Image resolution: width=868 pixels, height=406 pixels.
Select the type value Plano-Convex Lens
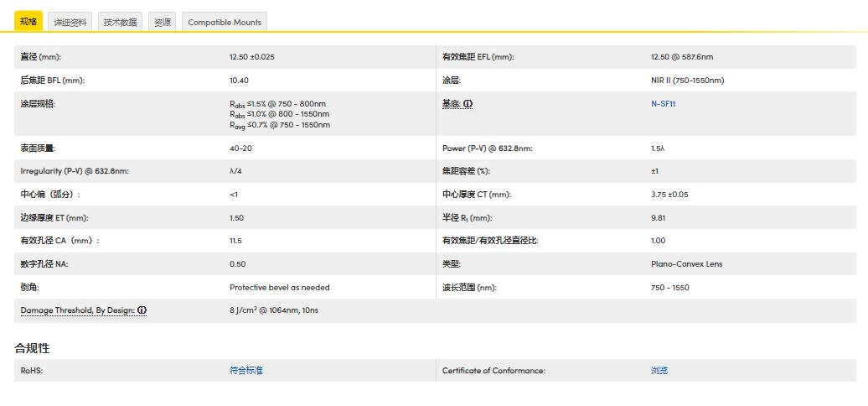(686, 264)
